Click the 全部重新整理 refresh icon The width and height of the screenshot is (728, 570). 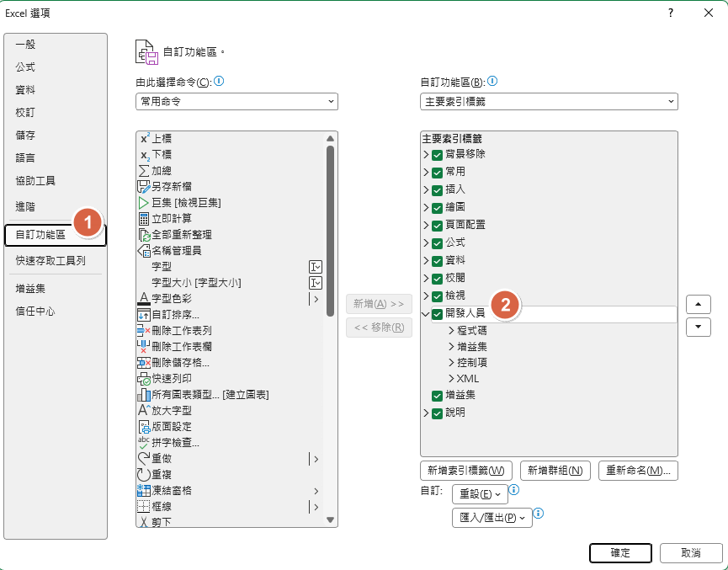[145, 235]
